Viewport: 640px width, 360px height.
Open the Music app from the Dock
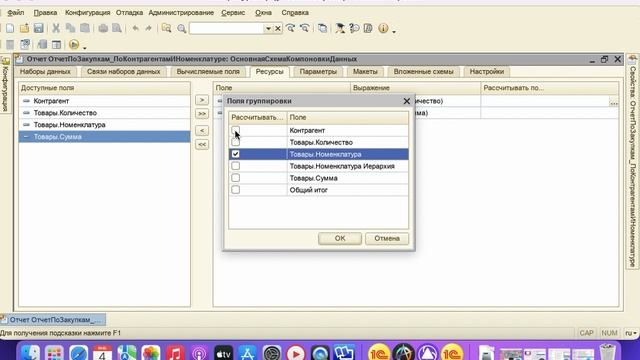175,352
